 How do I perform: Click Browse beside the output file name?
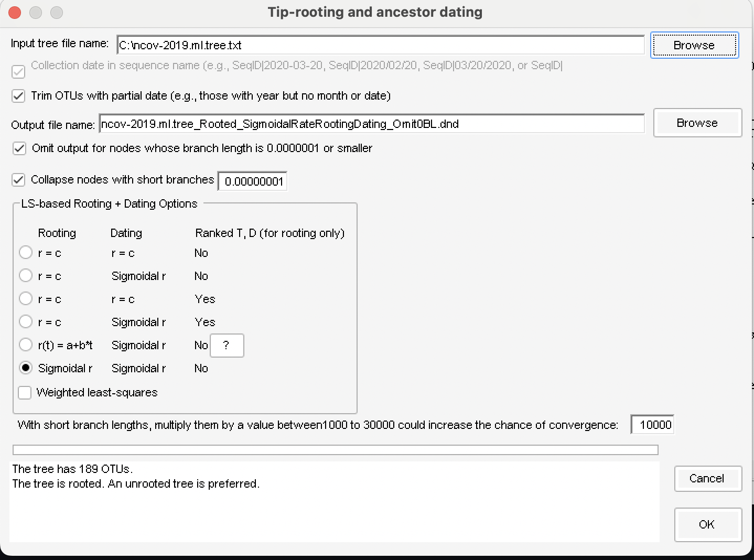pyautogui.click(x=697, y=123)
